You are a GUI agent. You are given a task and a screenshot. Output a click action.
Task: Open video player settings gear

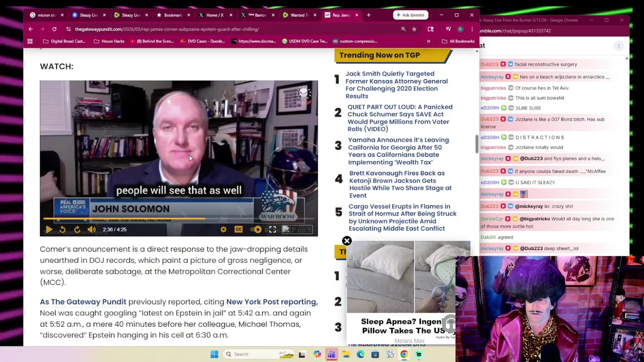pos(223,229)
